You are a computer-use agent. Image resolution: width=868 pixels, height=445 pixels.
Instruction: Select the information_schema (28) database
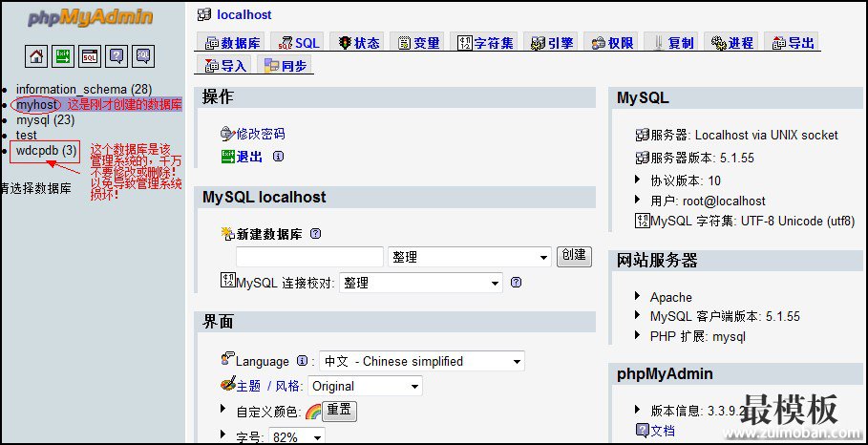84,89
